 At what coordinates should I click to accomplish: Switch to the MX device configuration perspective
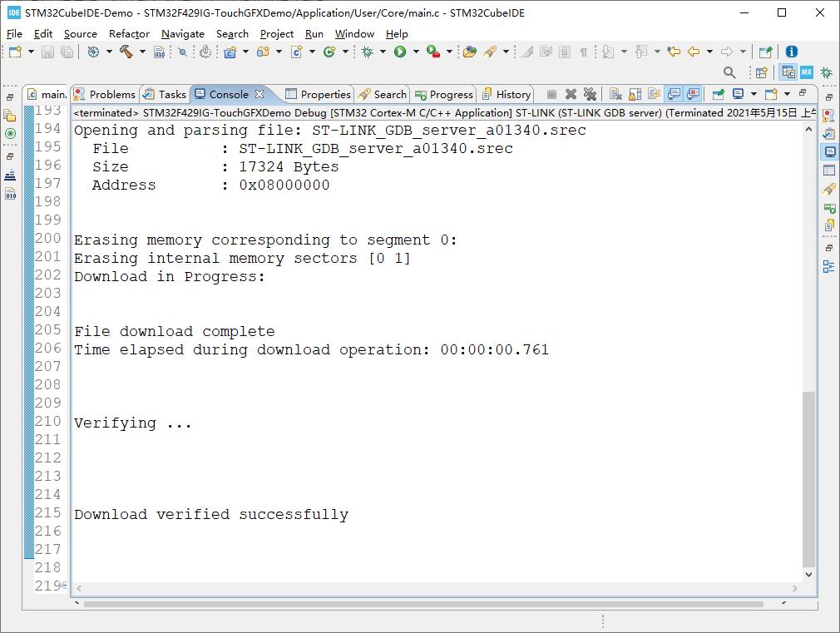click(x=807, y=72)
